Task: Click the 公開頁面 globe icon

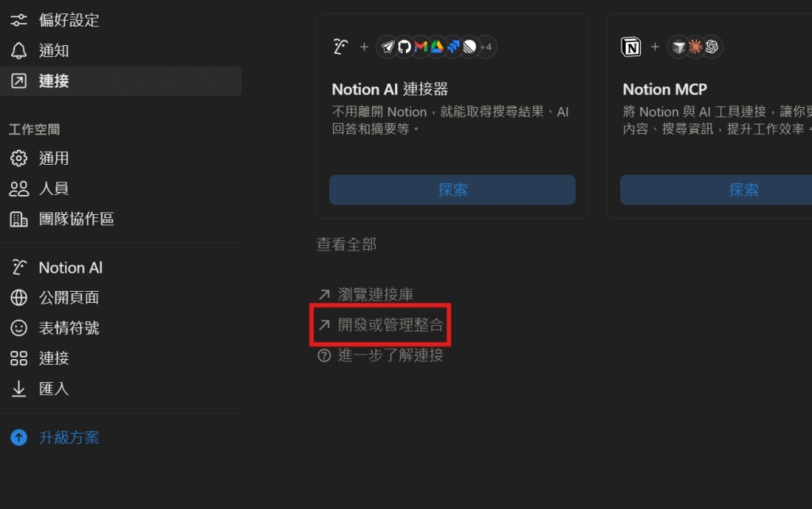Action: [x=19, y=298]
